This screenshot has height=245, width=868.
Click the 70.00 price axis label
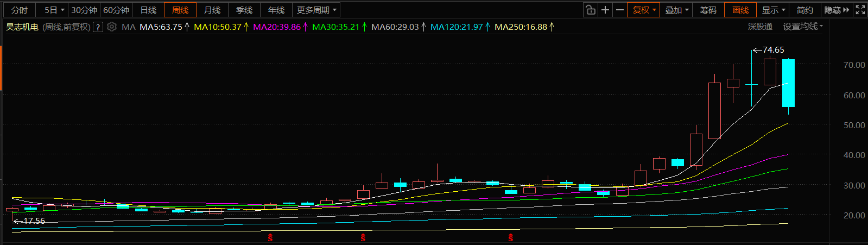click(x=854, y=65)
